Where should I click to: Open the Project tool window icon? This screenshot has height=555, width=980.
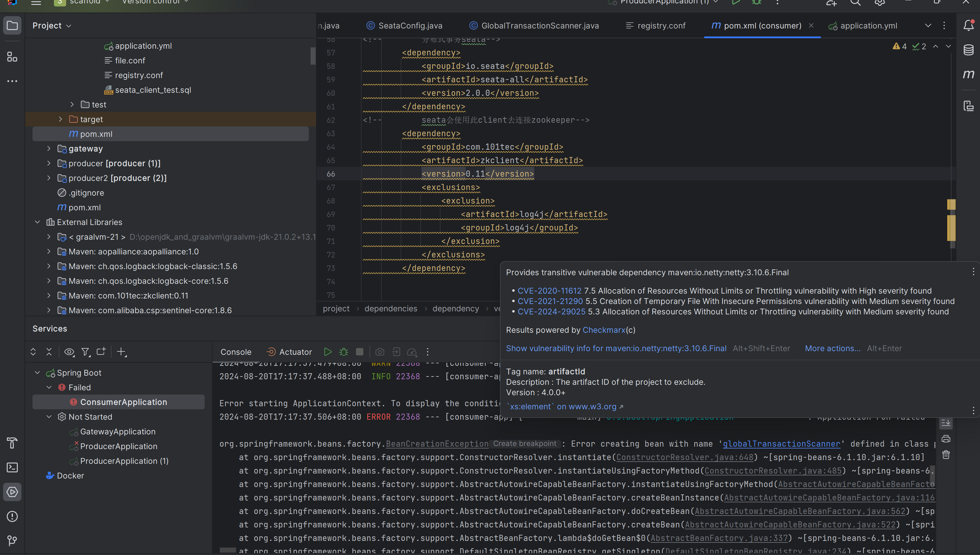pyautogui.click(x=12, y=25)
